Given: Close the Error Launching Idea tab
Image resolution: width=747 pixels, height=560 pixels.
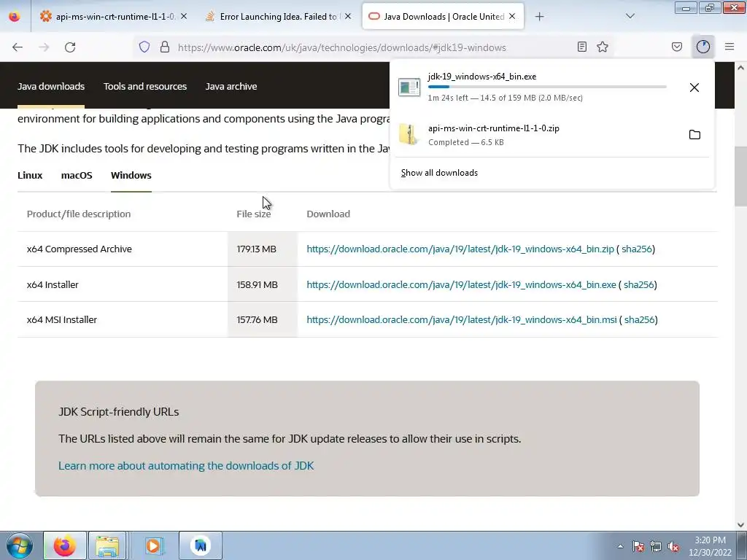Looking at the screenshot, I should point(348,16).
